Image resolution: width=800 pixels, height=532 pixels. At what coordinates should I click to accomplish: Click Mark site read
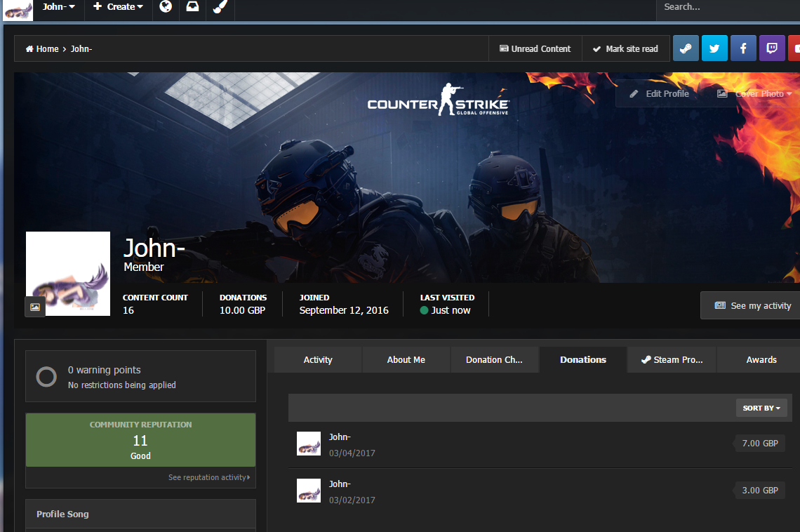[x=625, y=49]
